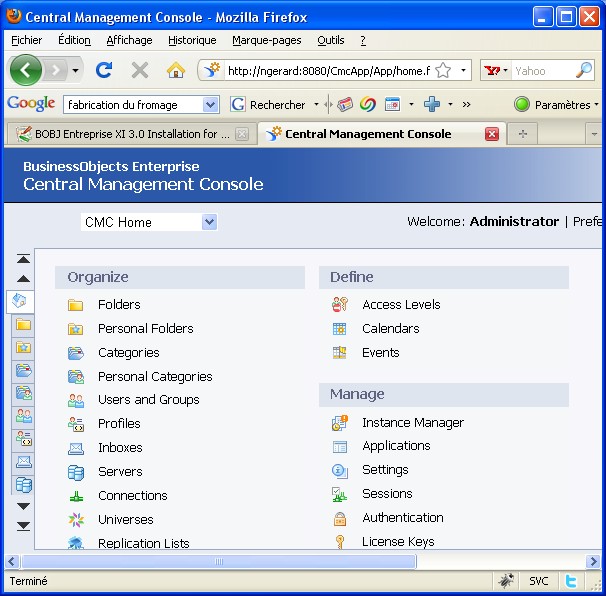Open the address bar URL history dropdown
The height and width of the screenshot is (596, 606).
463,70
